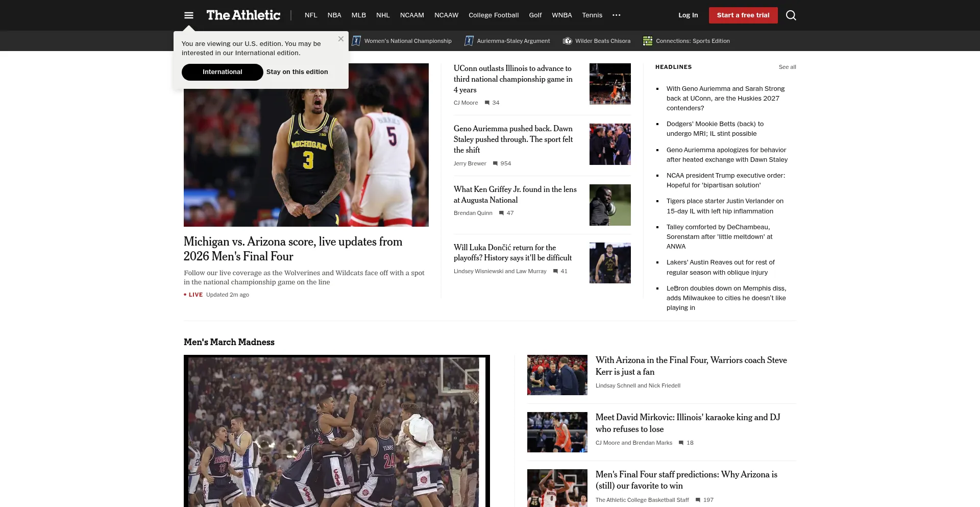Click comment icon next to 18
This screenshot has width=980, height=507.
[x=681, y=443]
